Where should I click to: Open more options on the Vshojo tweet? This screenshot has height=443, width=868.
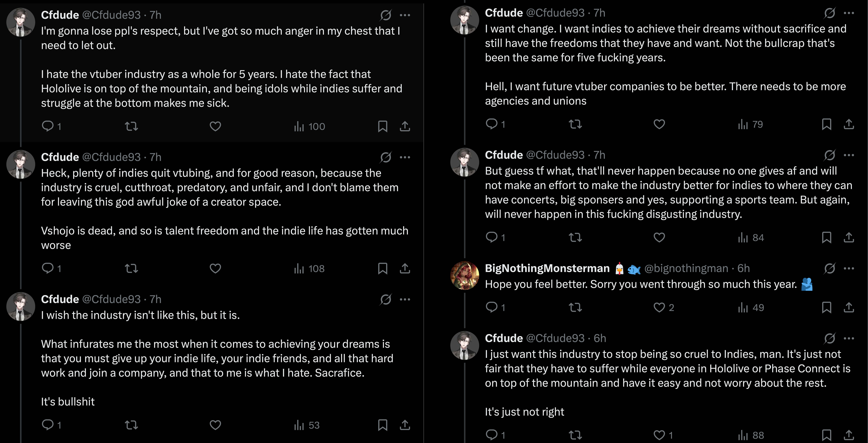pos(405,157)
